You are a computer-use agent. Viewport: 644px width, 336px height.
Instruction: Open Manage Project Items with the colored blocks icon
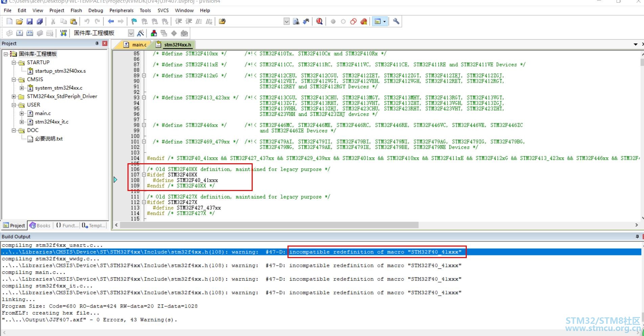click(154, 33)
